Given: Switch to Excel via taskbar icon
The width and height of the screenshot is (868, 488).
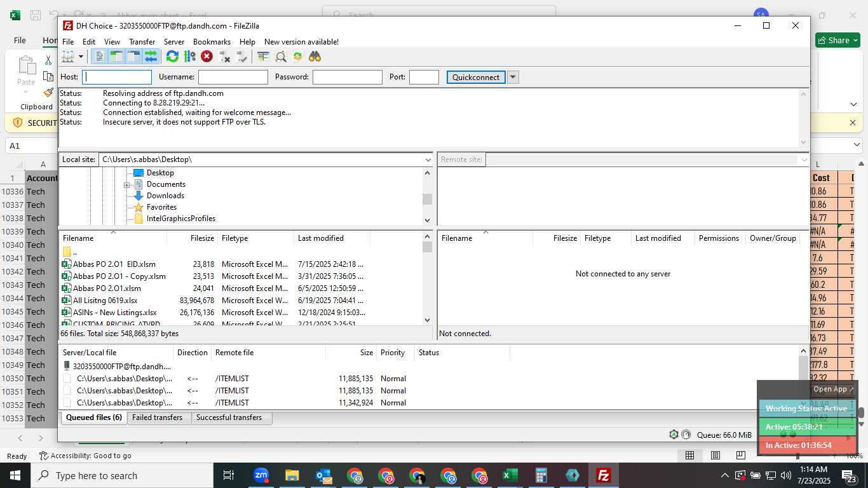Looking at the screenshot, I should pos(510,475).
